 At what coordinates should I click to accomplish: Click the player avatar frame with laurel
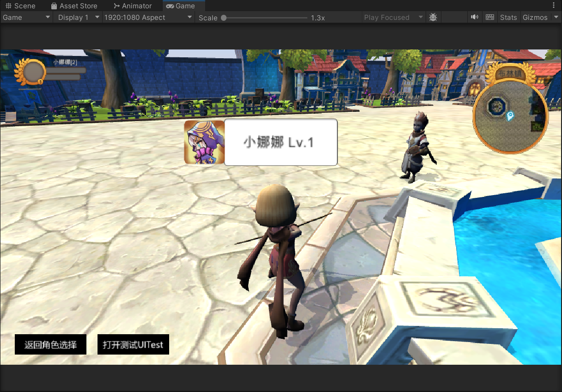[x=33, y=72]
